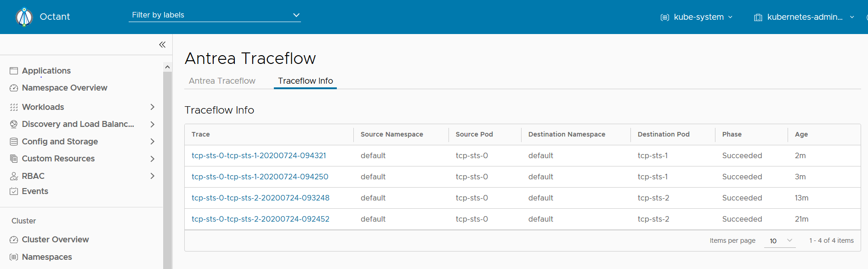
Task: Expand the Workloads section chevron
Action: click(x=153, y=107)
